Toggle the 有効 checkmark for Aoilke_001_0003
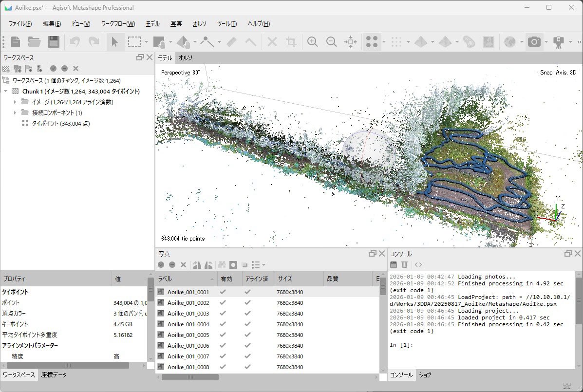583x392 pixels. (x=223, y=313)
